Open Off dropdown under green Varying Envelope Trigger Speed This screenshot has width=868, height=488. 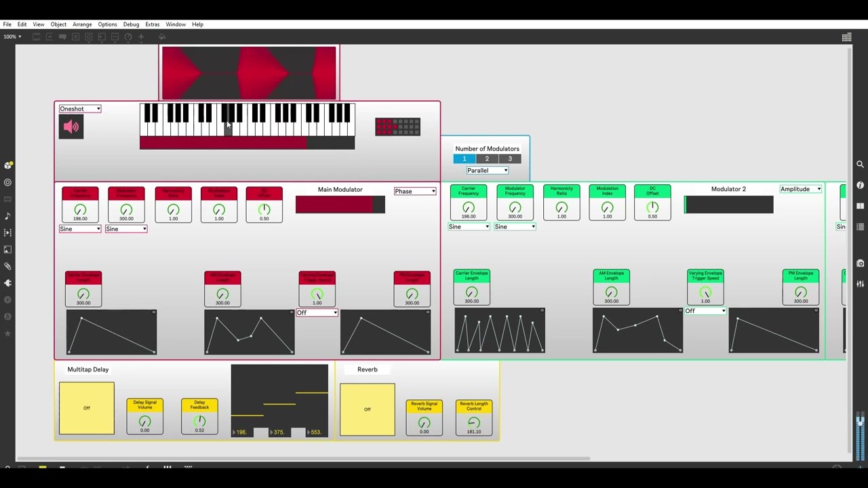point(705,311)
